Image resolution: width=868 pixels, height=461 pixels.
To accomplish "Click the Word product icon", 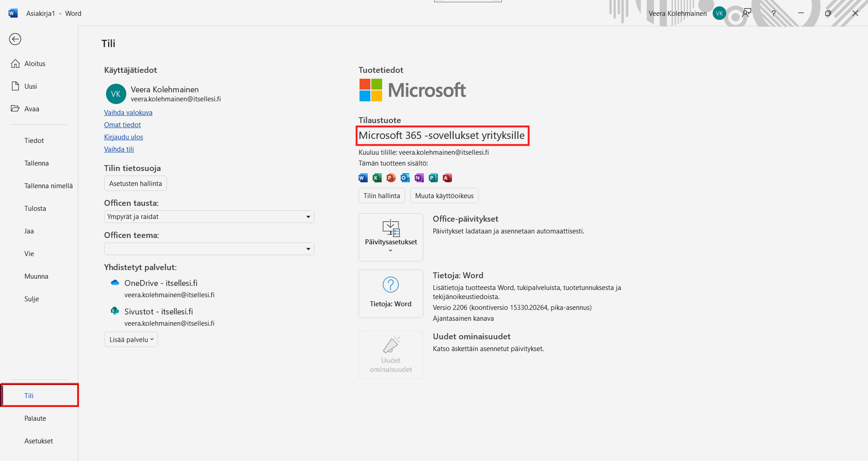I will tap(363, 178).
